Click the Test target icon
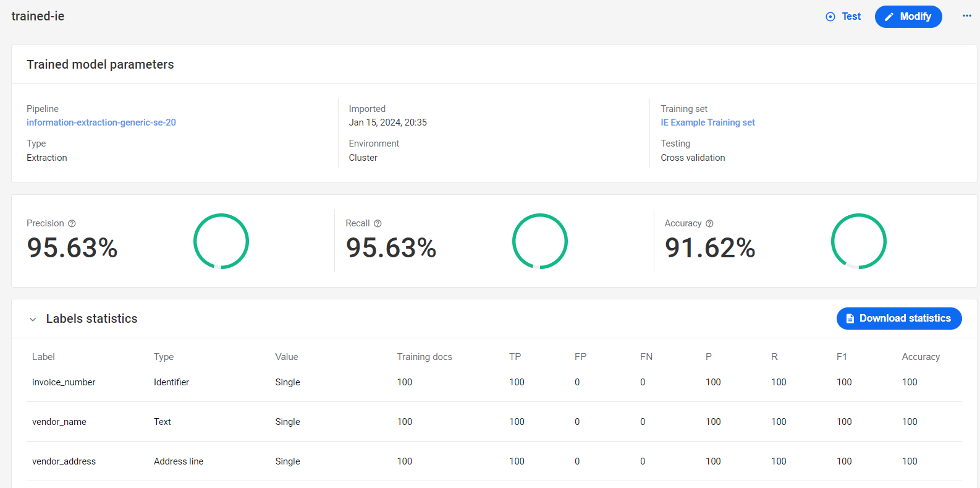This screenshot has width=980, height=488. (x=830, y=17)
